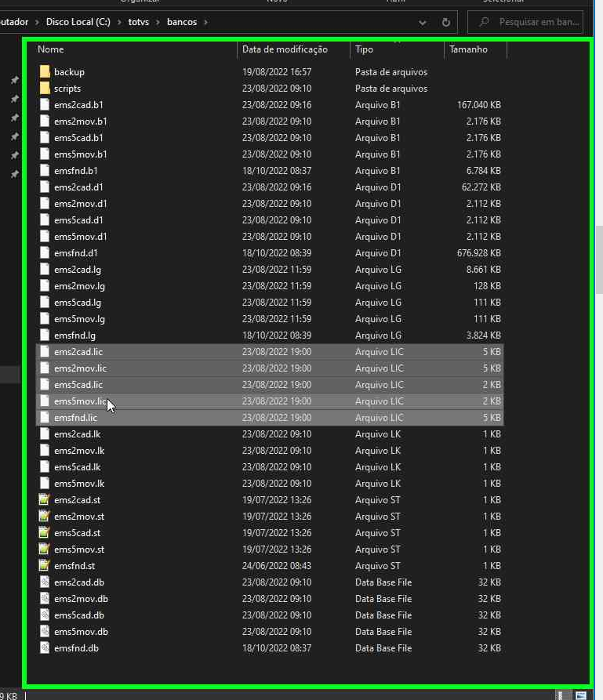This screenshot has height=700, width=603.
Task: Click the emsfnd.d1 file icon
Action: point(45,252)
